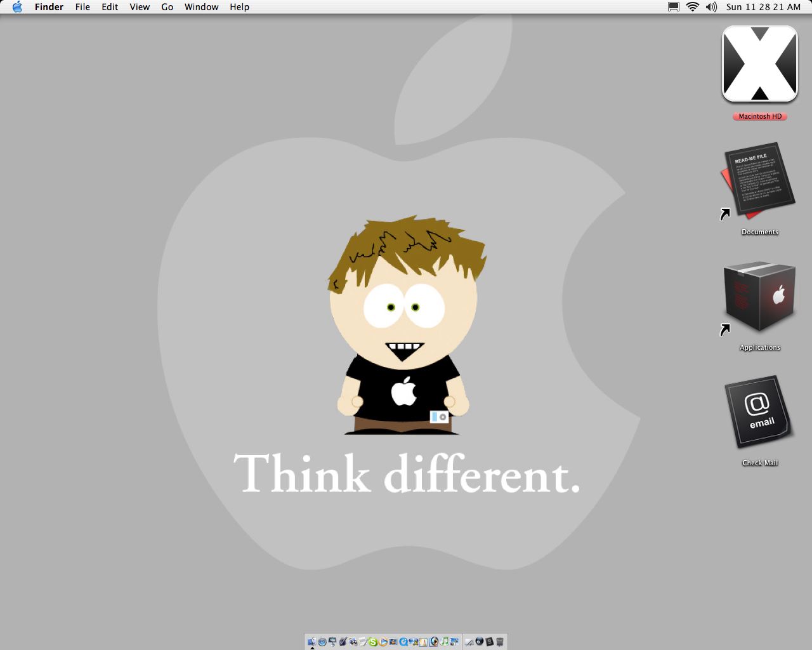This screenshot has width=812, height=650.
Task: Open the Edit menu
Action: [110, 7]
